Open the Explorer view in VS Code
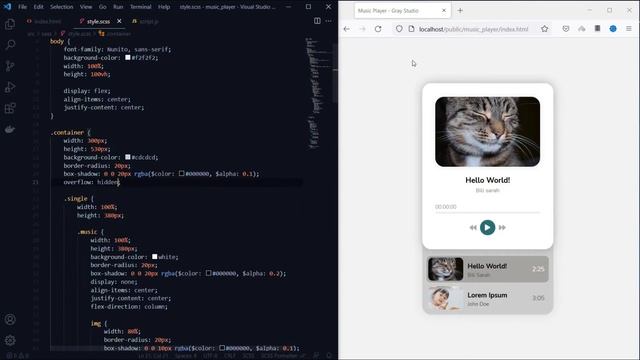 pos(10,24)
